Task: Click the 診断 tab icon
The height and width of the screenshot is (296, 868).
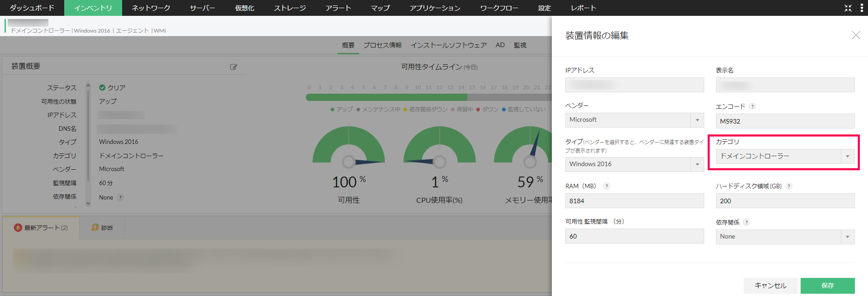Action: point(95,227)
